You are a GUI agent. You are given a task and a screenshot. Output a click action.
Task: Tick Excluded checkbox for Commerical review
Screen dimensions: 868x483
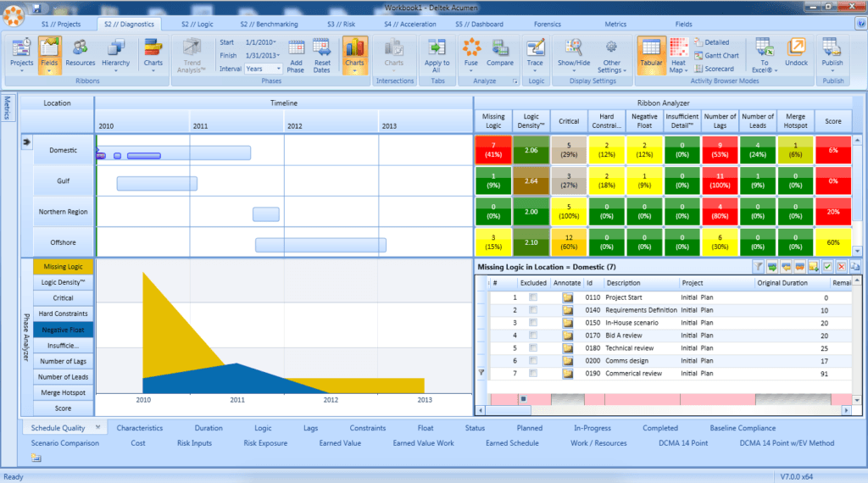(533, 374)
